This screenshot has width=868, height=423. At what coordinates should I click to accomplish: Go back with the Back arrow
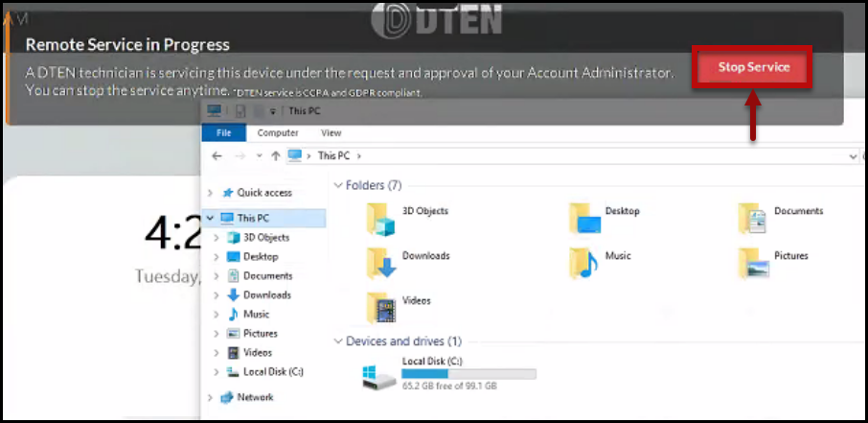(x=217, y=156)
